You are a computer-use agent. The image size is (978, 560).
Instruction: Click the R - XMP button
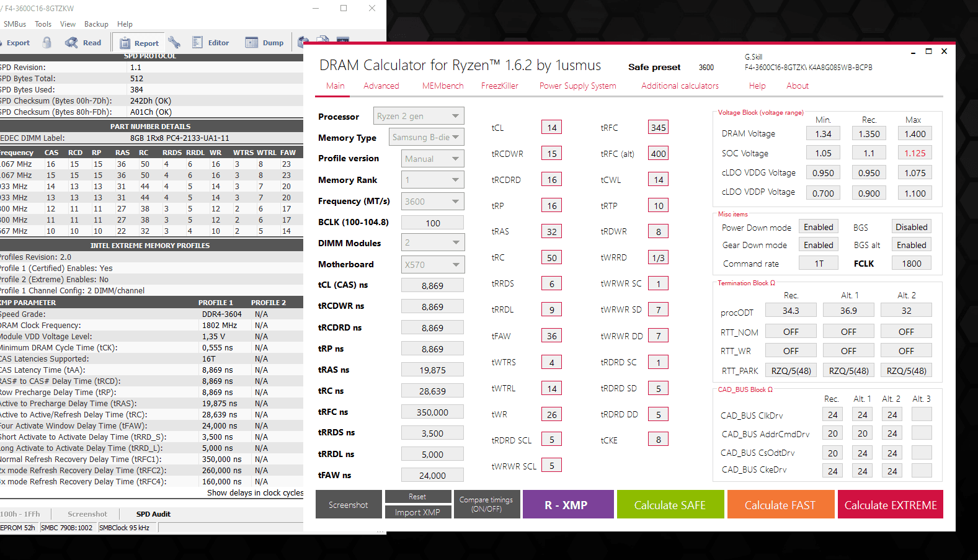pos(568,504)
